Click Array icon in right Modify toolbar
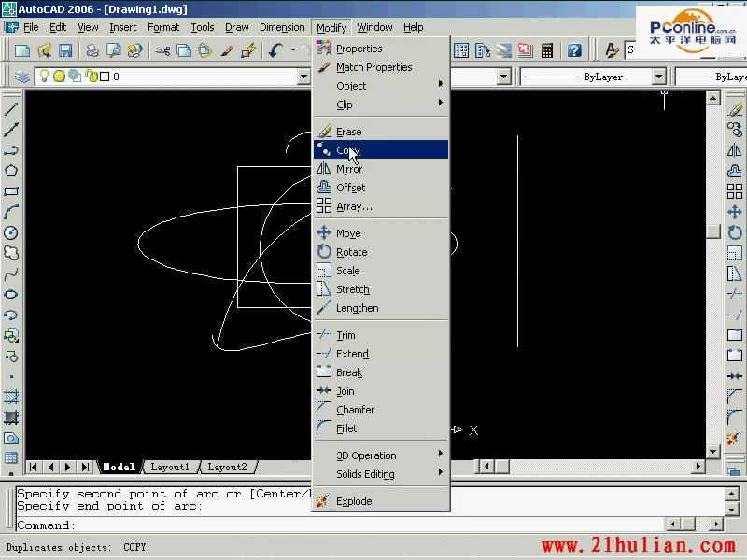The width and height of the screenshot is (747, 560). (x=735, y=191)
